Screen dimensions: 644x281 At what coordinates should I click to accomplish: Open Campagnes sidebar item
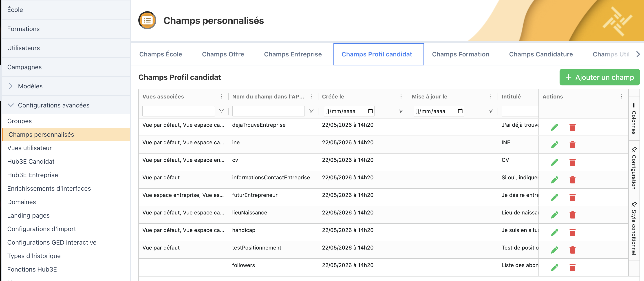66,67
